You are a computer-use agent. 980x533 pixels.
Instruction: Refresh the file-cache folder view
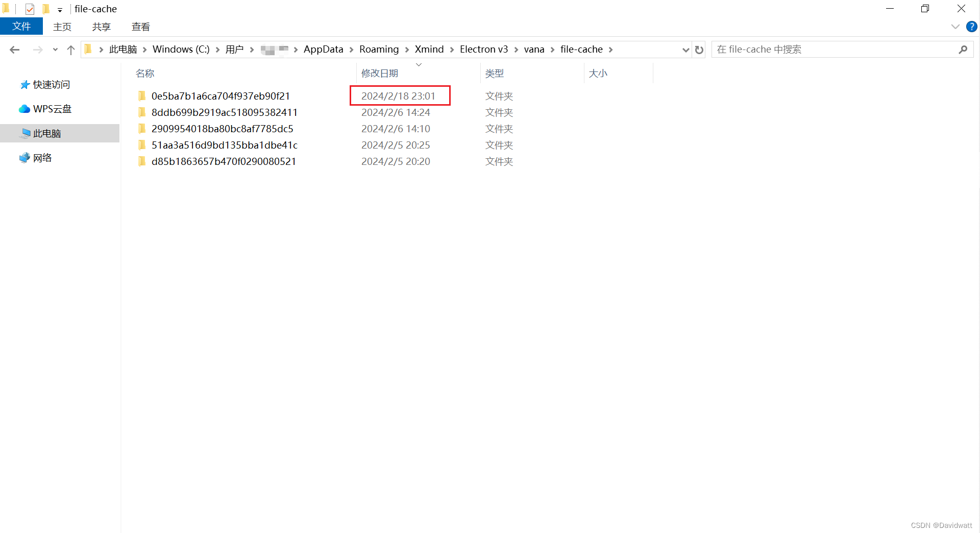(699, 50)
